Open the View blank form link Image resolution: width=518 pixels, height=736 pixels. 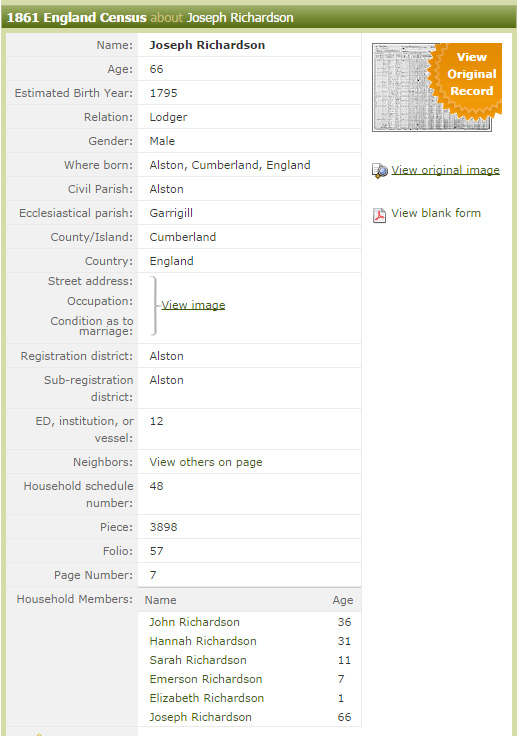click(x=436, y=213)
